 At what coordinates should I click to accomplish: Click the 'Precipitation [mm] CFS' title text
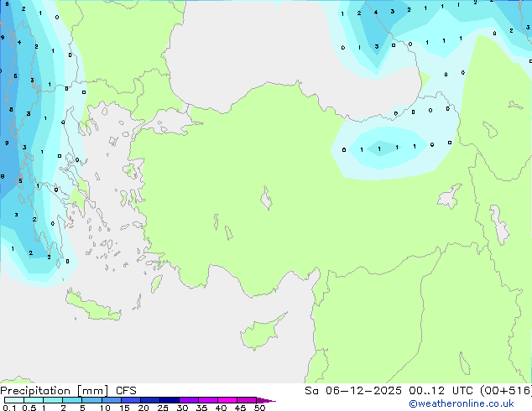coord(68,391)
